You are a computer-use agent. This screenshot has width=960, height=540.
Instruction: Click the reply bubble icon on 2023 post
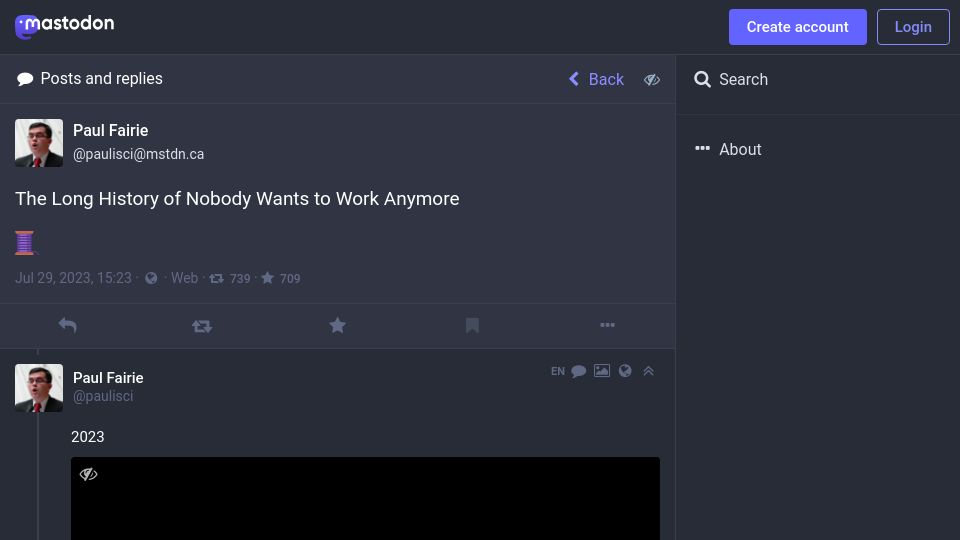tap(579, 371)
